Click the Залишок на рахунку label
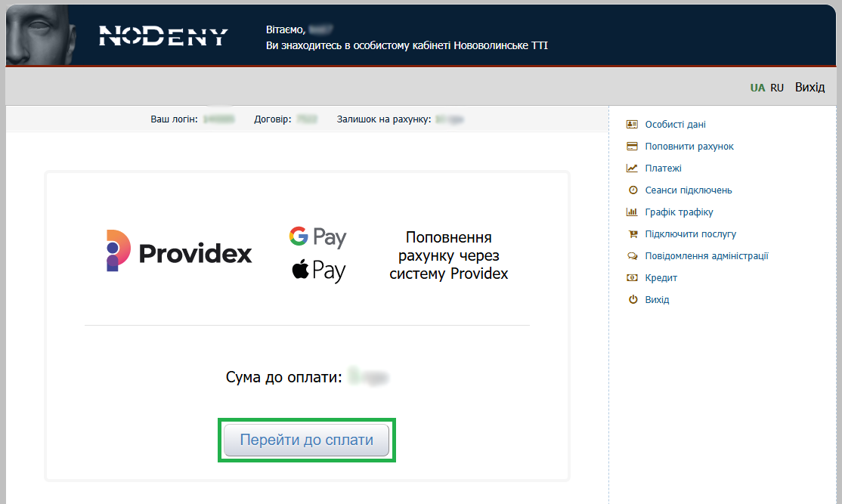Viewport: 842px width, 504px height. click(x=384, y=119)
